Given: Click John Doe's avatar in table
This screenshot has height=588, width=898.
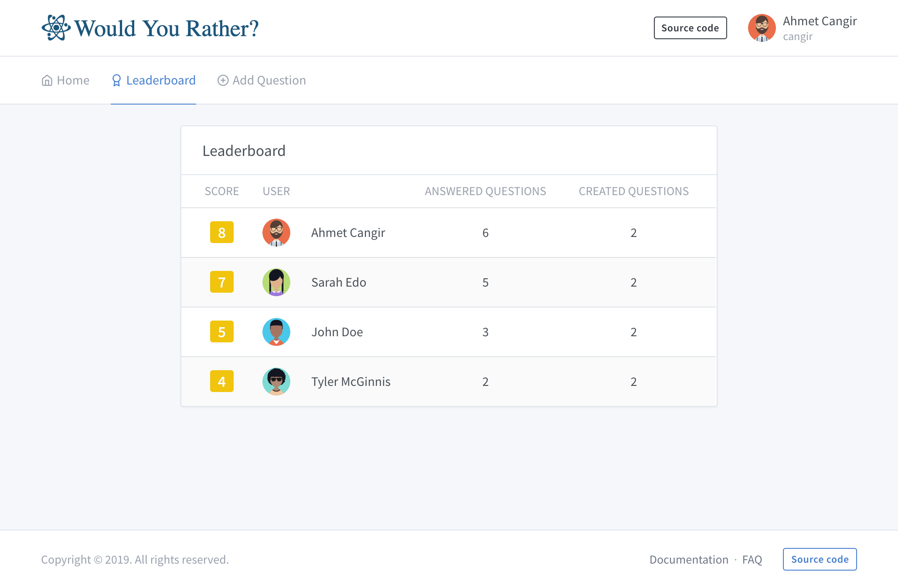Looking at the screenshot, I should 276,332.
